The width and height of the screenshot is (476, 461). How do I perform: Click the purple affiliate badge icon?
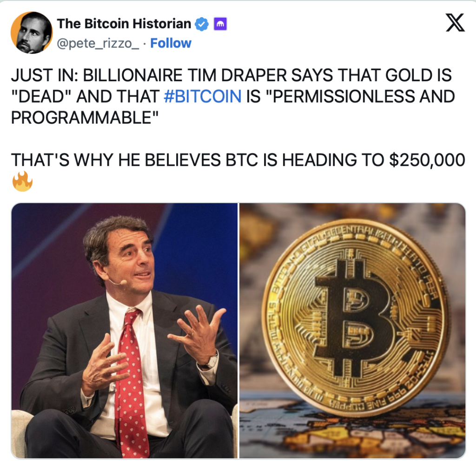click(220, 24)
